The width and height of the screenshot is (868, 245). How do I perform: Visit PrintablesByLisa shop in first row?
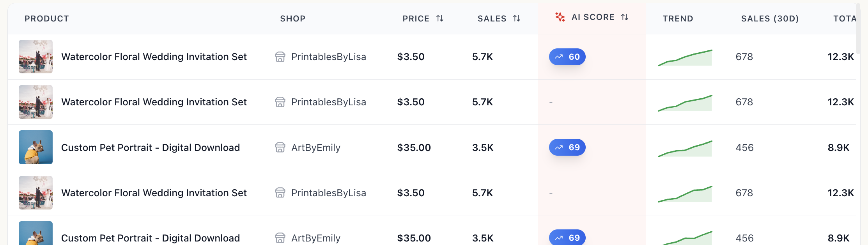(328, 57)
